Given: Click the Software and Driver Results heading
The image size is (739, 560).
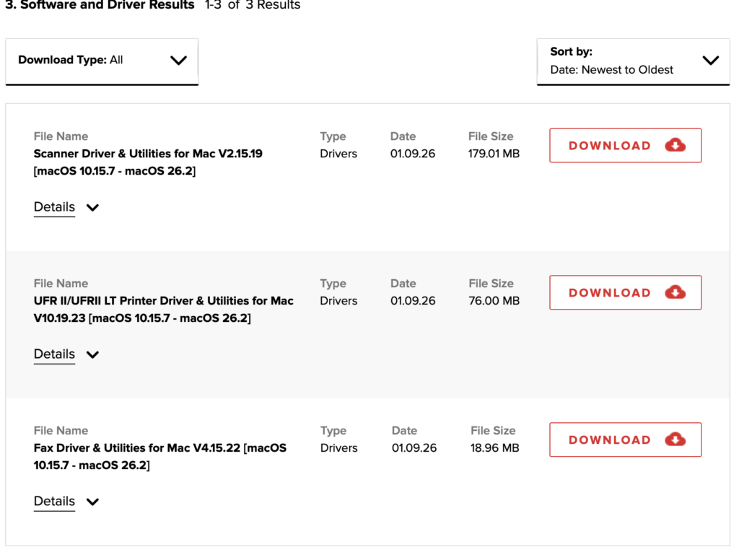Looking at the screenshot, I should 100,5.
